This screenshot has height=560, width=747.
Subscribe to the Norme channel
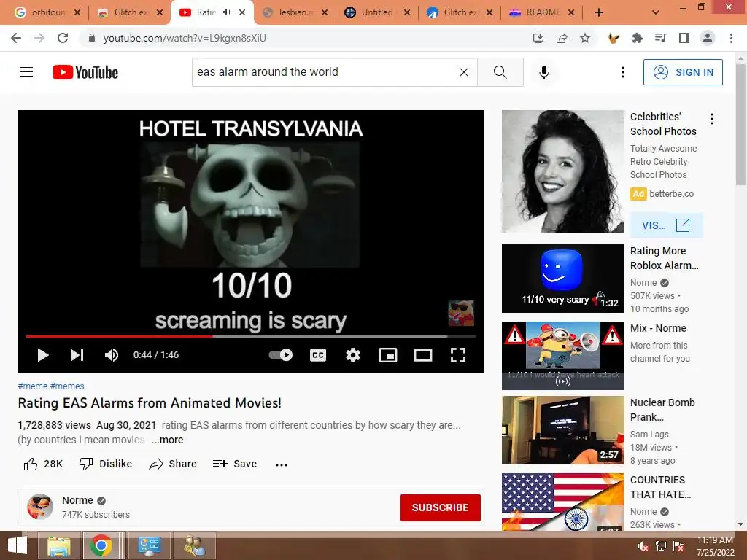(440, 507)
